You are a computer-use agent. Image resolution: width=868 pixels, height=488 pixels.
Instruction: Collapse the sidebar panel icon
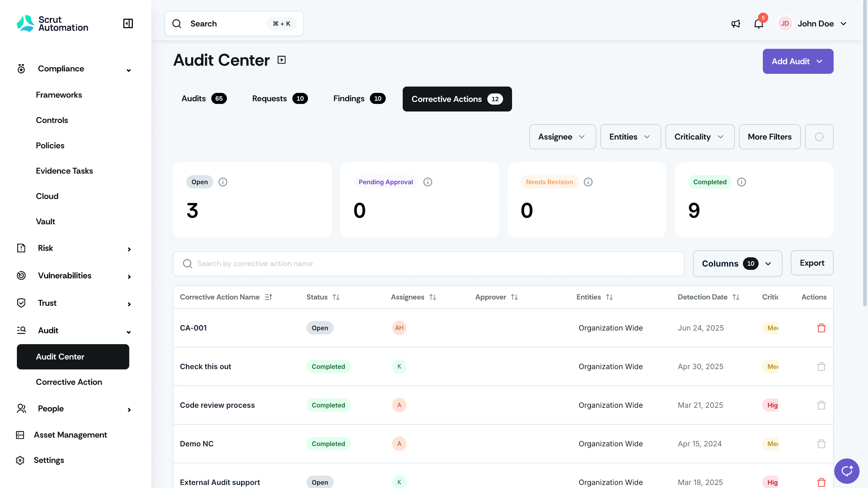click(x=128, y=23)
